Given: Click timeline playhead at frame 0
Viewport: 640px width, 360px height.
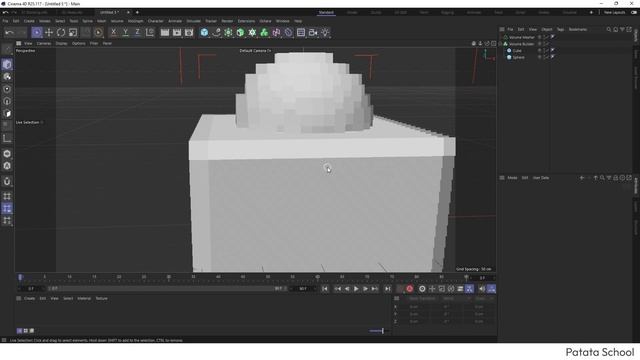Looking at the screenshot, I should (20, 278).
